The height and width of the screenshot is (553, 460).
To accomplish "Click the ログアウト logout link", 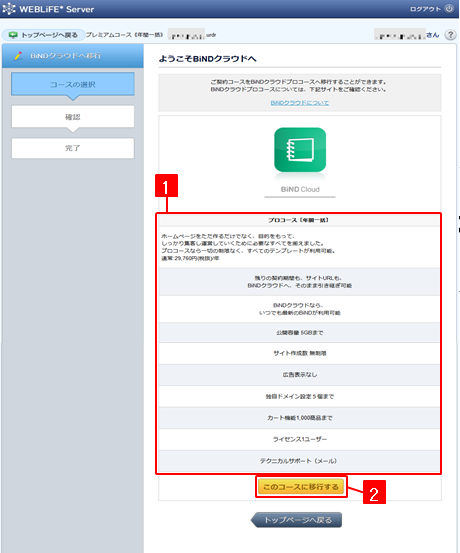I will pyautogui.click(x=425, y=9).
